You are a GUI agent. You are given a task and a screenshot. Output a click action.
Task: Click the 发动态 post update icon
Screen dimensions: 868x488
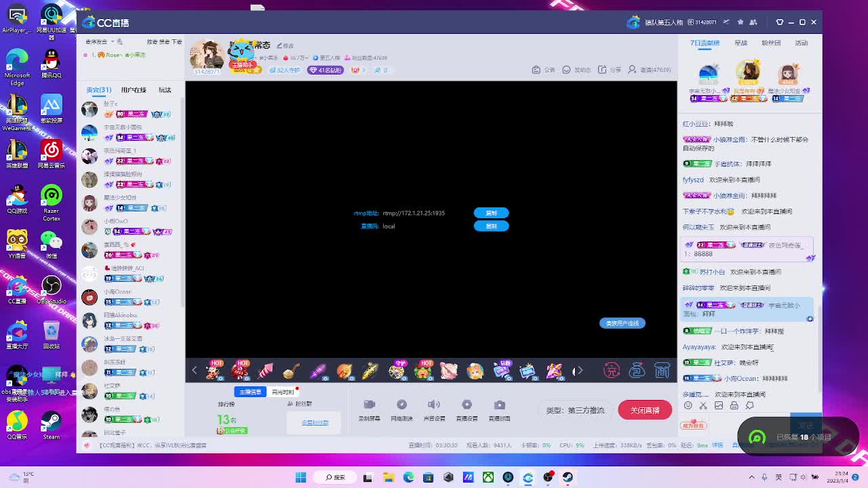click(x=576, y=70)
